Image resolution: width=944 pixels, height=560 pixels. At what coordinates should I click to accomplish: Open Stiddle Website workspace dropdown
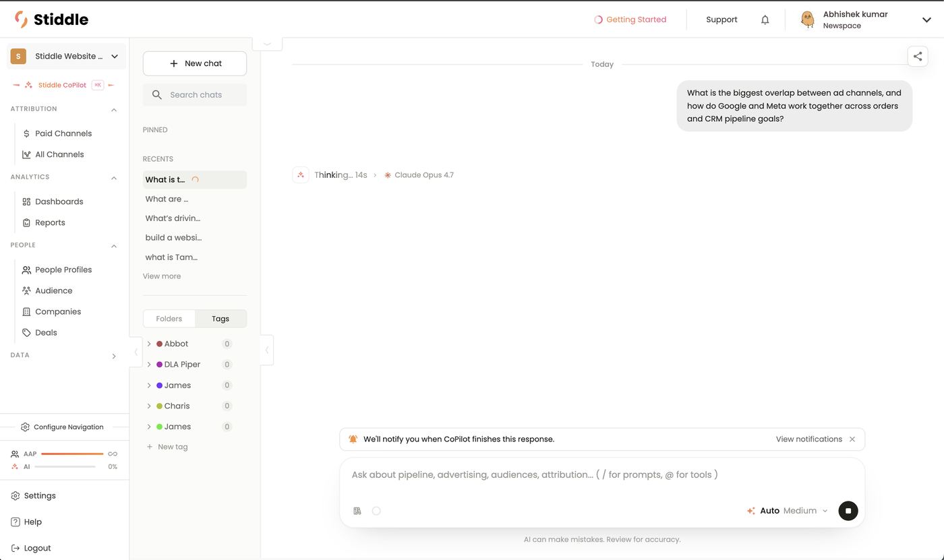tap(65, 57)
